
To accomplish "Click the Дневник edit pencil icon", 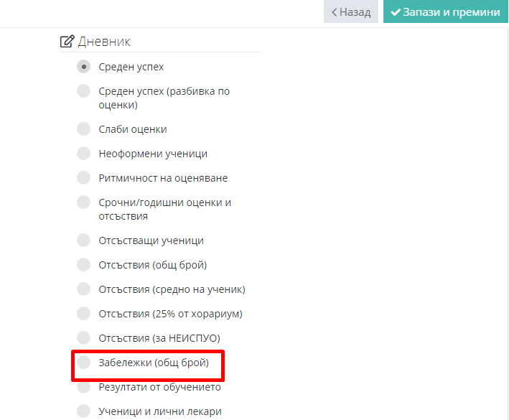I will 67,41.
